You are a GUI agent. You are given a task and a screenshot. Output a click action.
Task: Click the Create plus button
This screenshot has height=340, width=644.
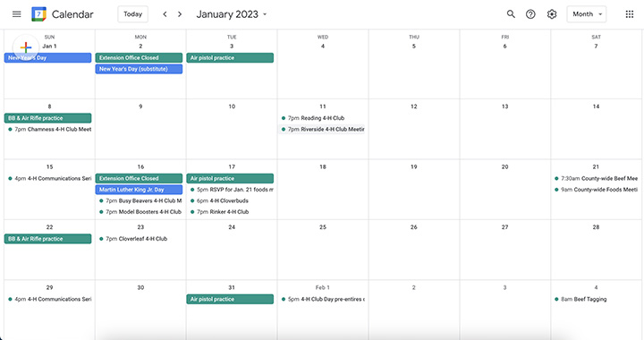click(25, 47)
